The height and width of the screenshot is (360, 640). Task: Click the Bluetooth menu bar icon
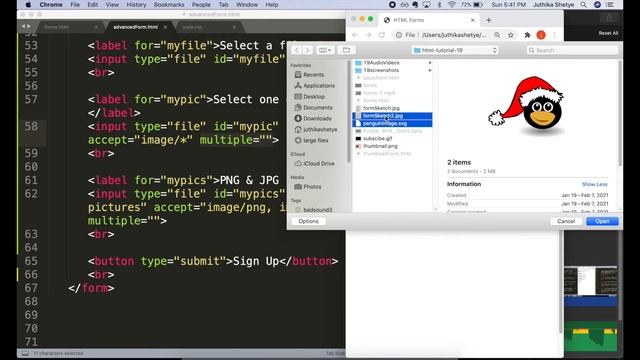click(x=440, y=5)
